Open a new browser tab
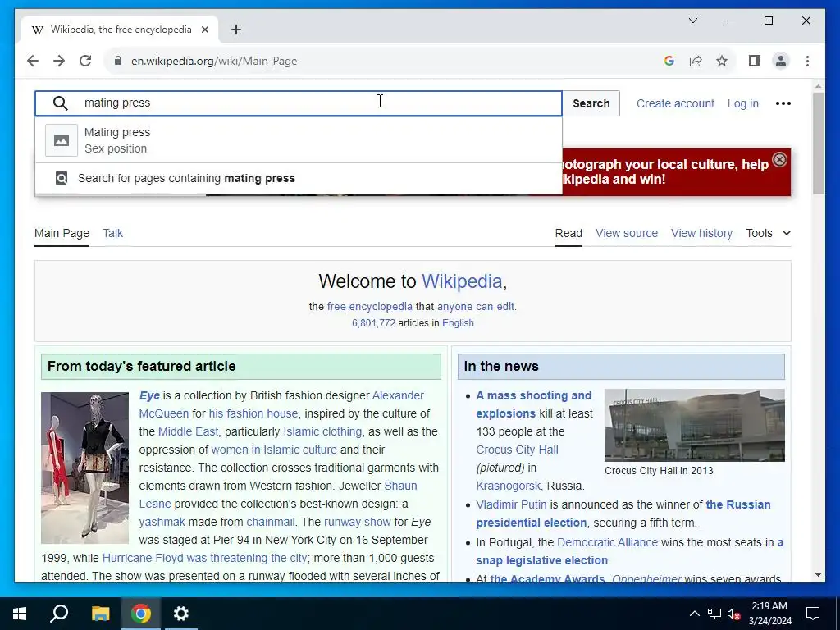 [x=235, y=30]
